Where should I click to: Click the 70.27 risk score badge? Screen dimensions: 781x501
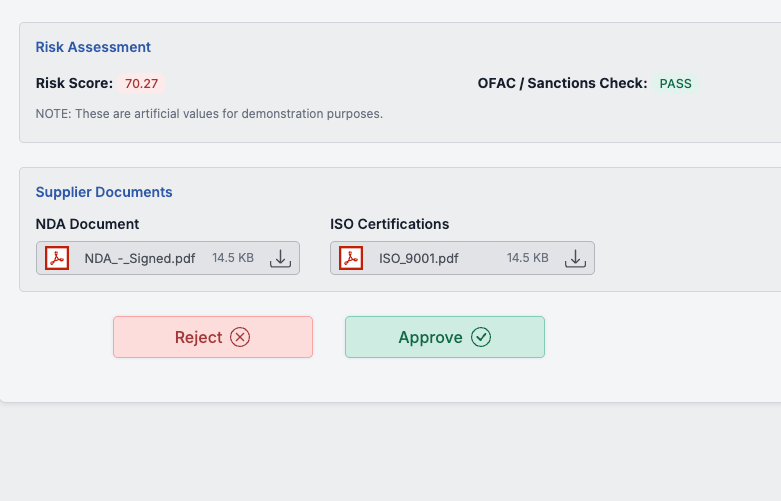(141, 83)
